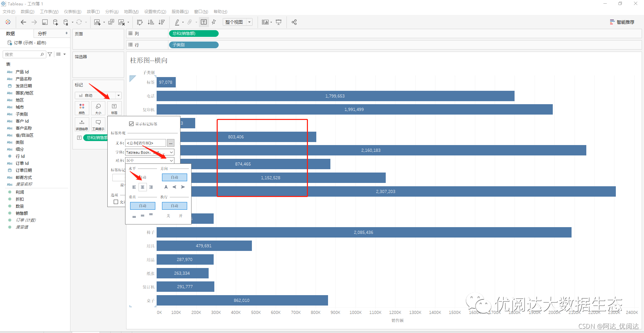Click the Orders sample data source
Image resolution: width=644 pixels, height=333 pixels.
click(x=27, y=43)
